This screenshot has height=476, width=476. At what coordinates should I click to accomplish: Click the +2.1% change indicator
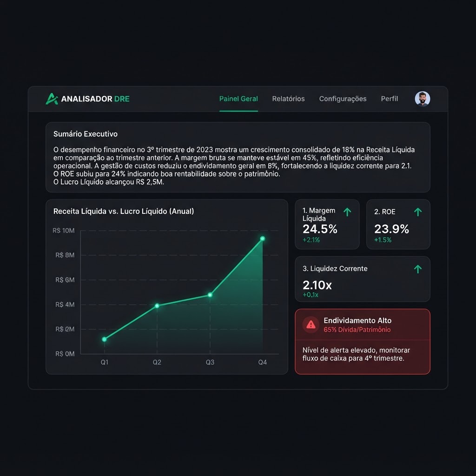[311, 240]
